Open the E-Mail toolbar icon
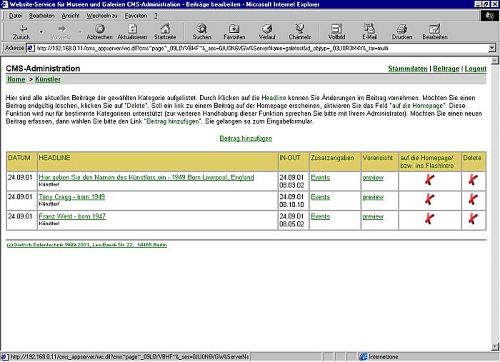 (x=369, y=29)
